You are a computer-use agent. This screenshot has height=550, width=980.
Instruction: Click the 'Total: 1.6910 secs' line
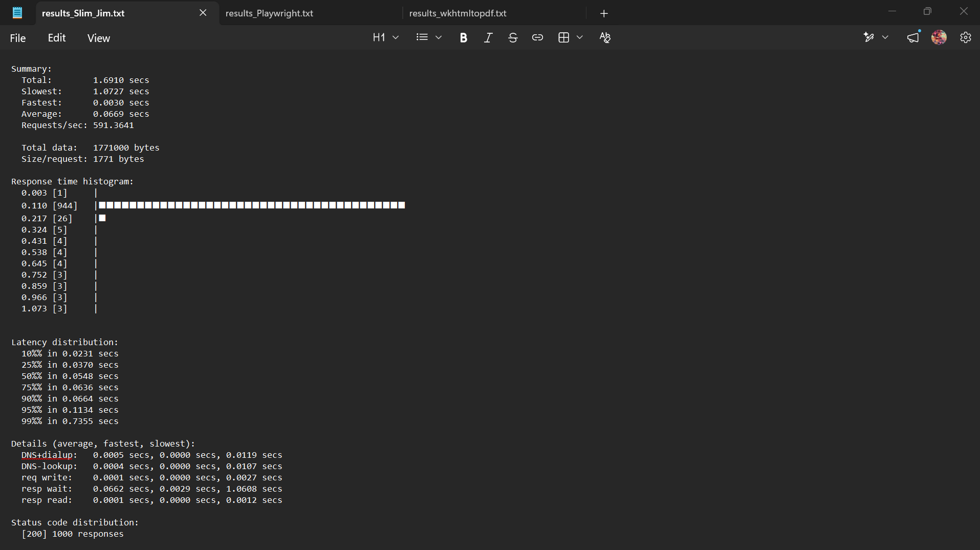85,80
